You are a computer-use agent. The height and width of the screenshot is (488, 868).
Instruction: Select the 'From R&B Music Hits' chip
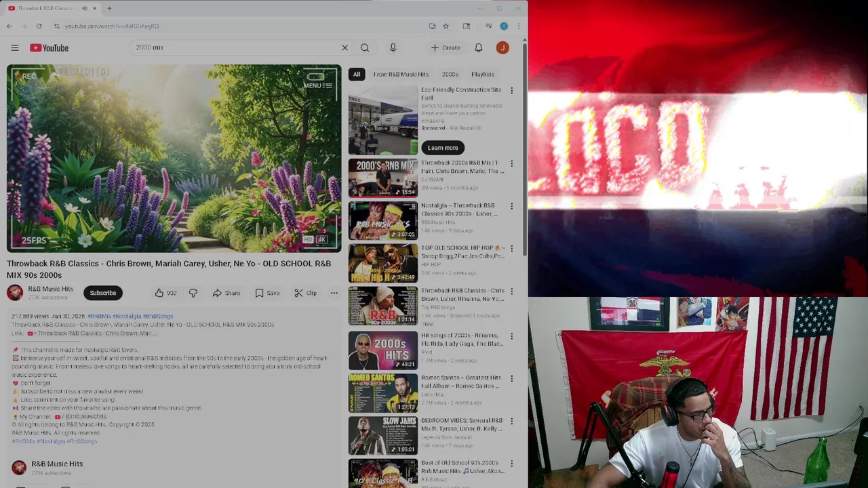click(x=401, y=75)
